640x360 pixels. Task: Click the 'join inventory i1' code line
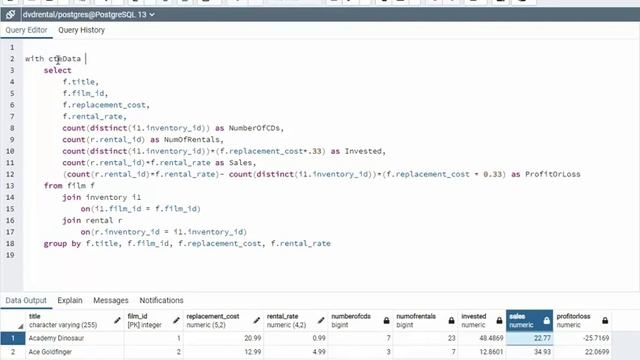click(102, 197)
